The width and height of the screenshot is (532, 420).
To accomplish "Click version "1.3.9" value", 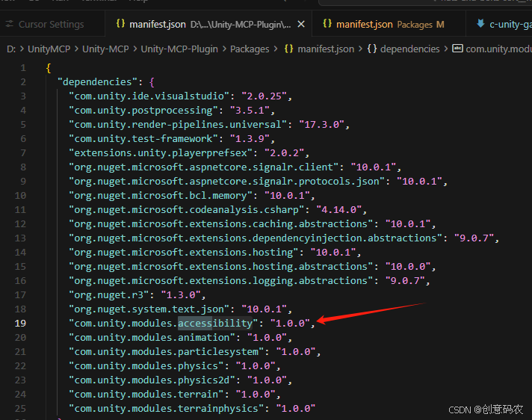I will point(250,139).
